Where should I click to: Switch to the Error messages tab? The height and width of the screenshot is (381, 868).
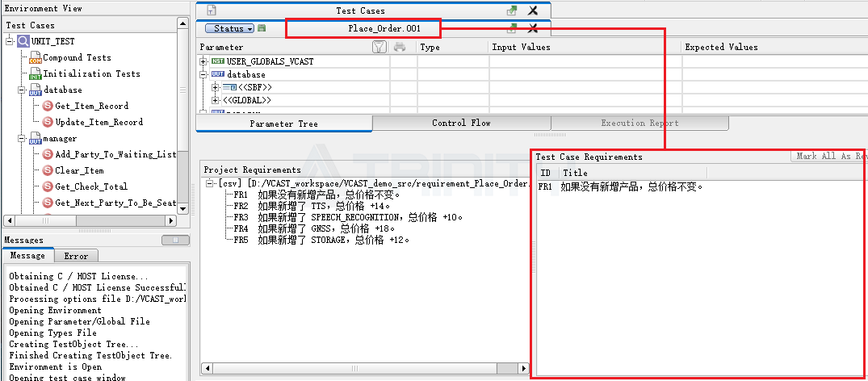(76, 256)
